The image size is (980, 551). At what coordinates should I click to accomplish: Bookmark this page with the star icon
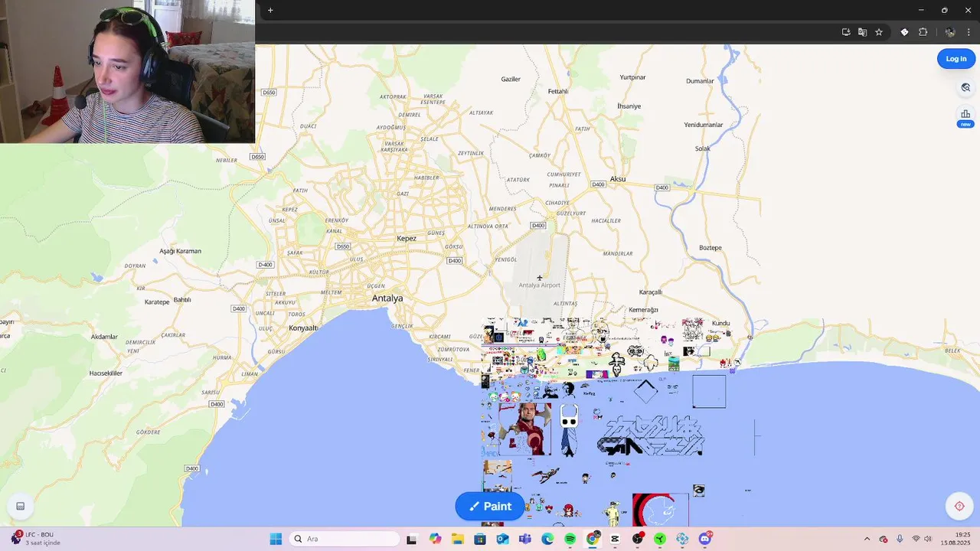[x=879, y=32]
